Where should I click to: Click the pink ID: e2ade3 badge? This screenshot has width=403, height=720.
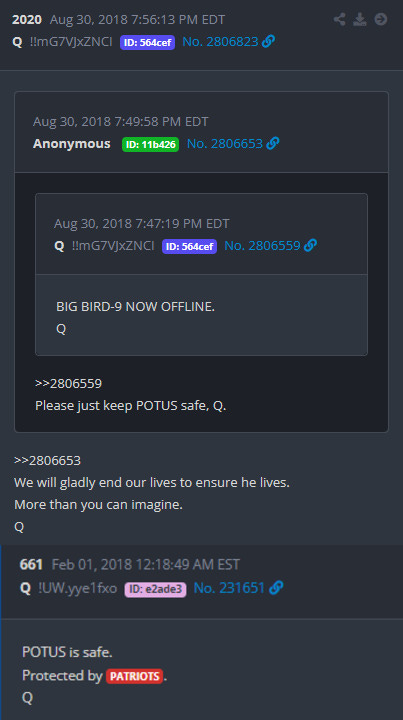pos(155,589)
